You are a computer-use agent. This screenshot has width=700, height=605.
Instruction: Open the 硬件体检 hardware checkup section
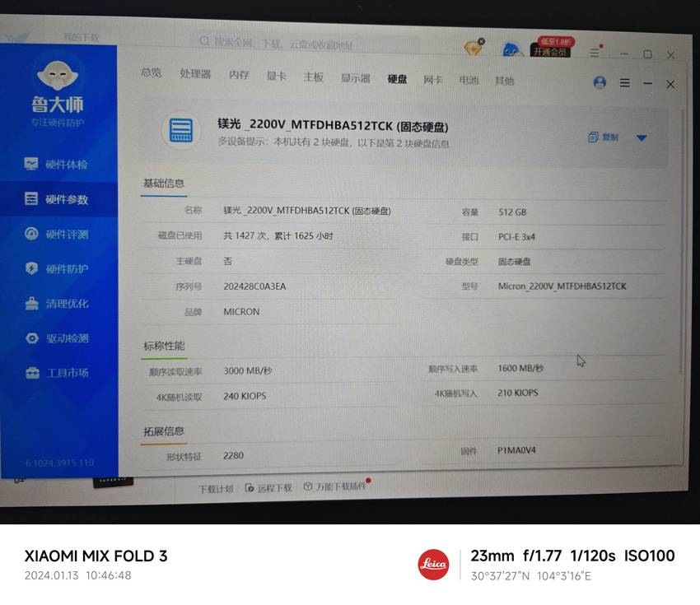pyautogui.click(x=56, y=164)
